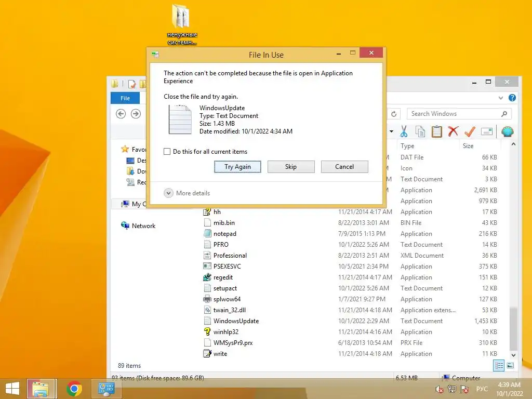Open the Control Panel taskbar icon
Image resolution: width=532 pixels, height=399 pixels.
(106, 389)
